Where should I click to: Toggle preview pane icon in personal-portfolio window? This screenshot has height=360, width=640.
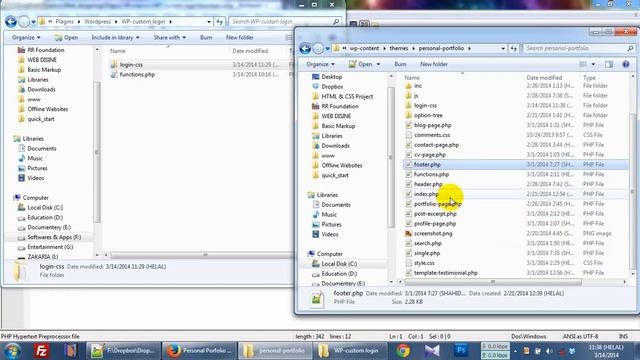point(609,64)
